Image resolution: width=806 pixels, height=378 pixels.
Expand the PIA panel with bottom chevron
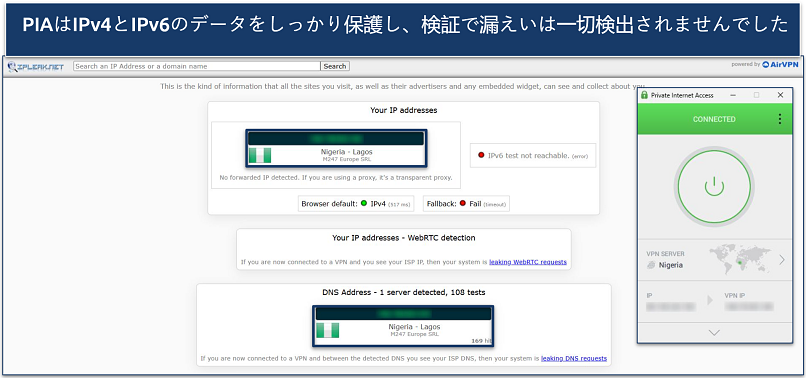(714, 333)
